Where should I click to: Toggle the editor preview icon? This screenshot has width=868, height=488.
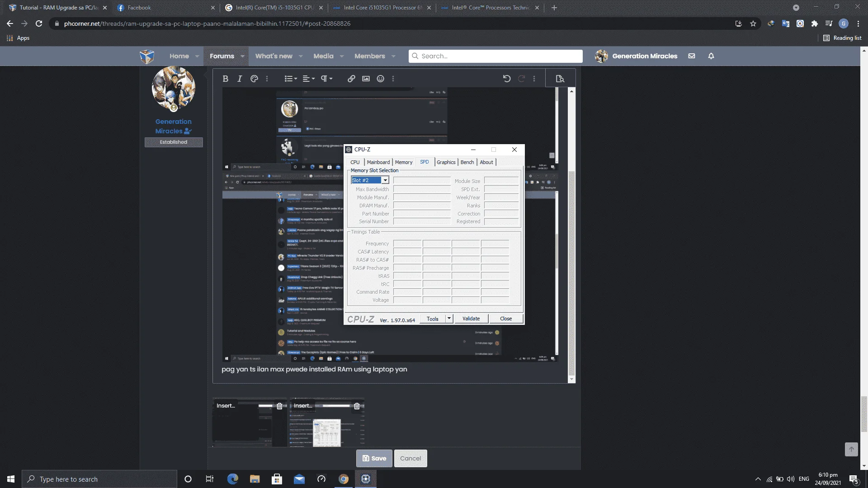tap(560, 79)
